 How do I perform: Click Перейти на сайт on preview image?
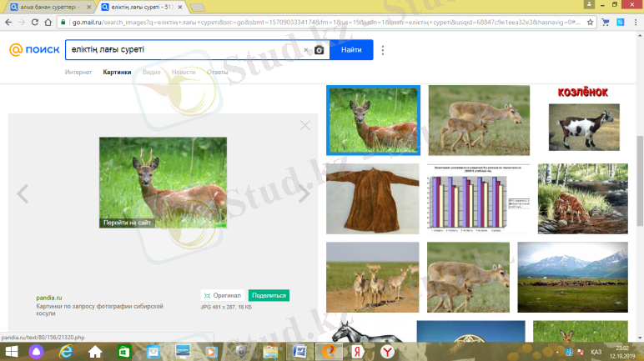(127, 223)
